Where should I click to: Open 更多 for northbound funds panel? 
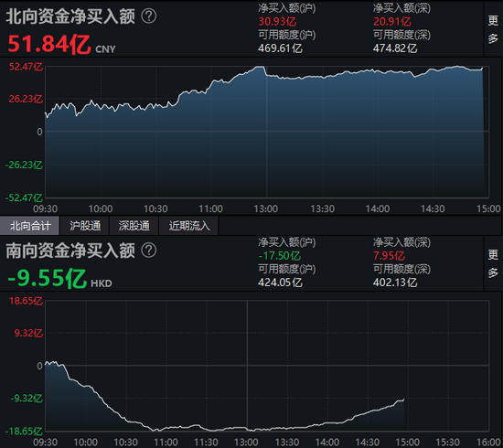click(x=493, y=29)
